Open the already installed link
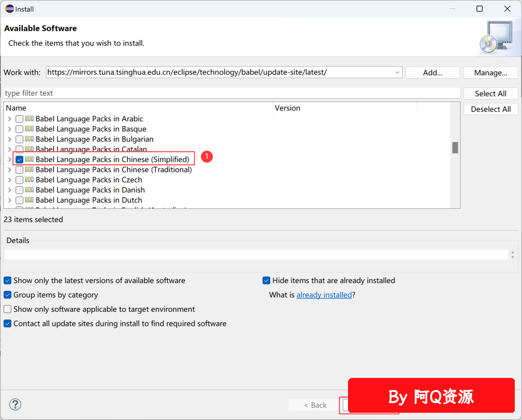The width and height of the screenshot is (522, 420). click(x=324, y=295)
